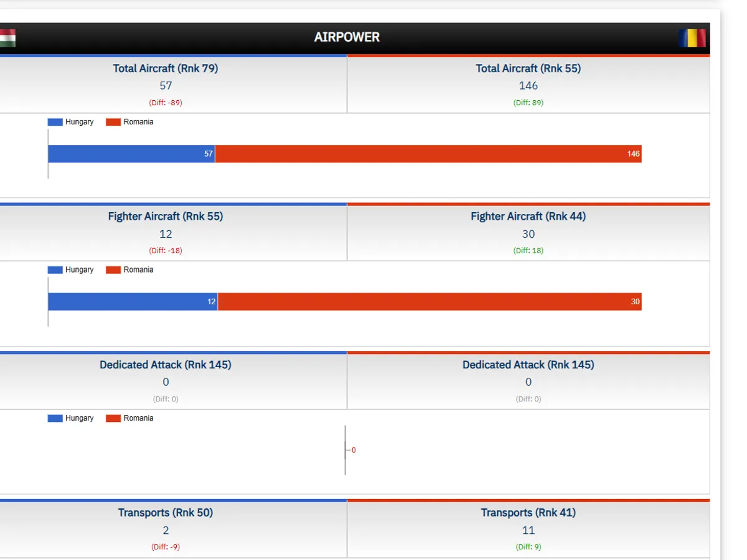Click the Romania flag icon in header
Image resolution: width=747 pixels, height=560 pixels.
692,38
